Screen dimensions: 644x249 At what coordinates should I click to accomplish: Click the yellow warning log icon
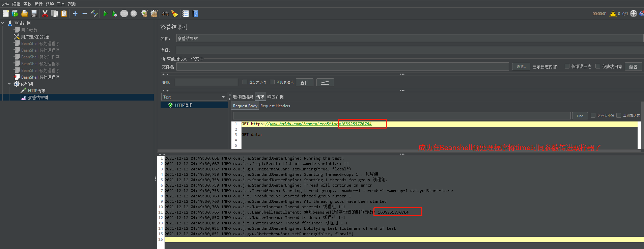[613, 13]
